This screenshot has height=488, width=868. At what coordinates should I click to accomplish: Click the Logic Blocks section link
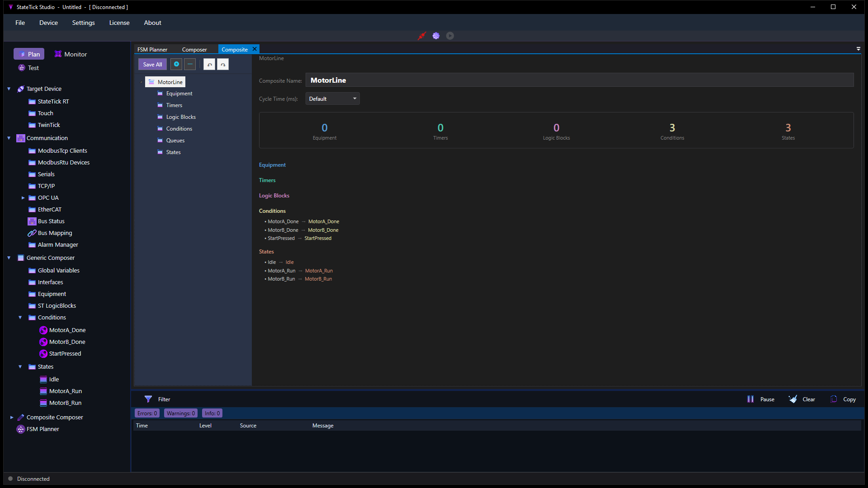(274, 196)
